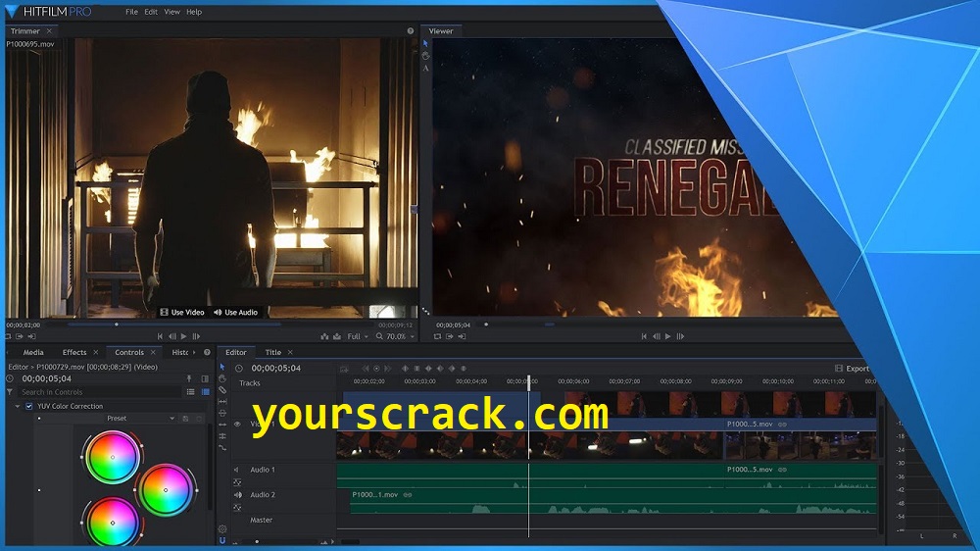The image size is (980, 551).
Task: Open timeline settings gear icon
Action: [x=222, y=529]
